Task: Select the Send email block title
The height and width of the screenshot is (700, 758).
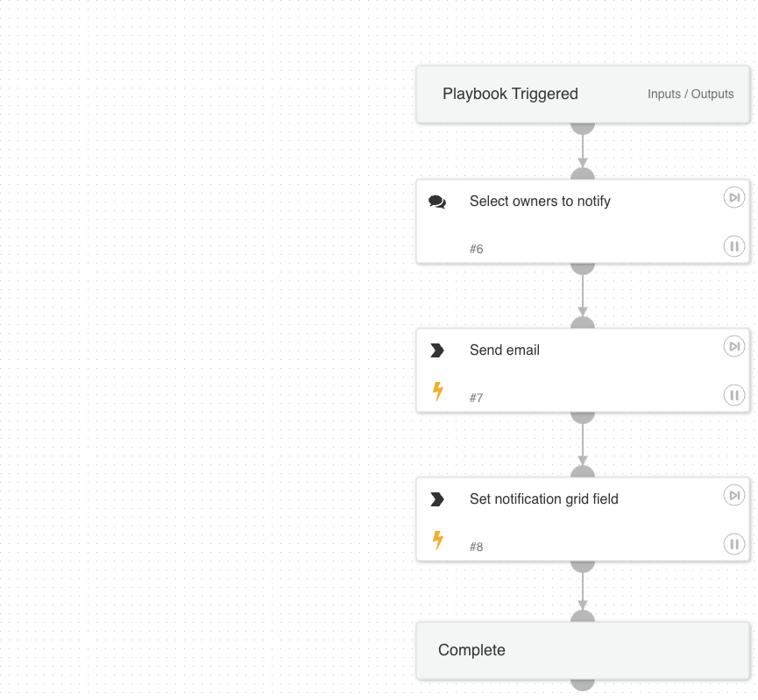Action: click(x=505, y=350)
